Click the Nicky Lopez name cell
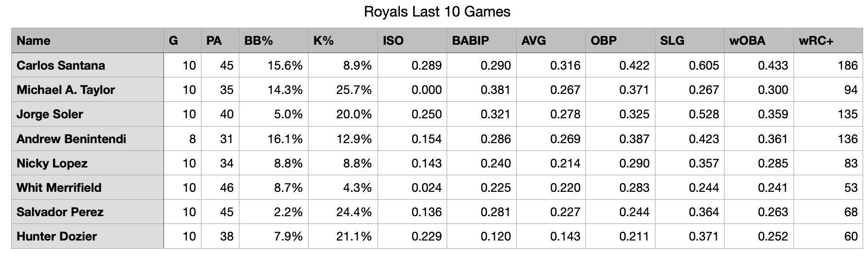Viewport: 868px width, 259px height. [52, 163]
